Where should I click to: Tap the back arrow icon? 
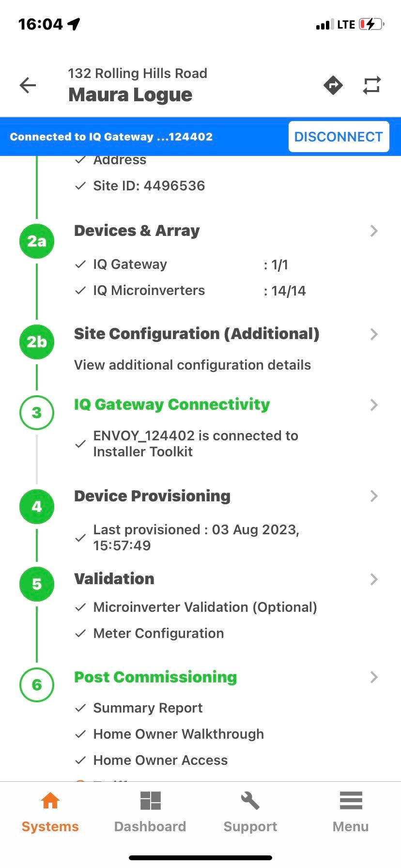(x=28, y=86)
